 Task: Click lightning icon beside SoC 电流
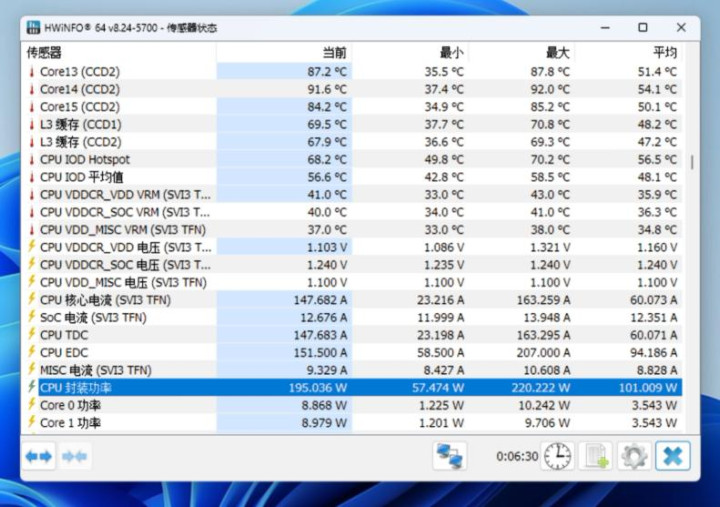coord(32,317)
